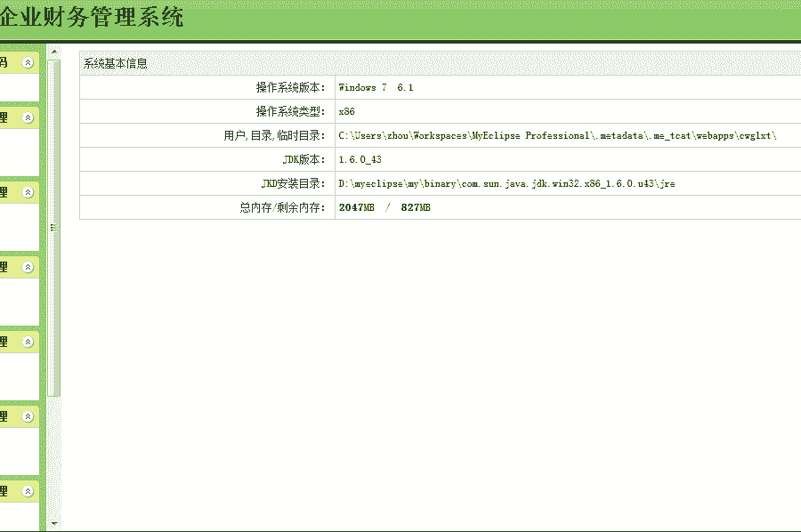Screen dimensions: 801x532
Task: Click the fourth sidebar panel's double-chevron icon
Action: (28, 267)
